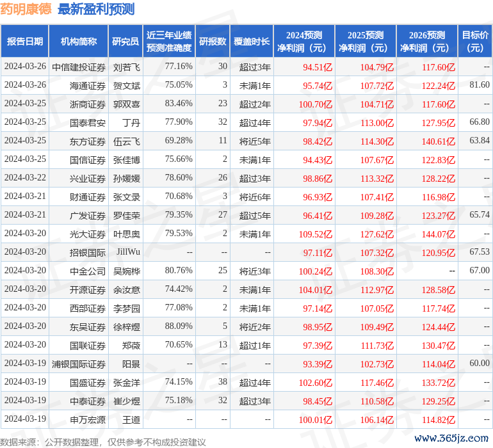Click researcher name 丁丹

point(131,123)
